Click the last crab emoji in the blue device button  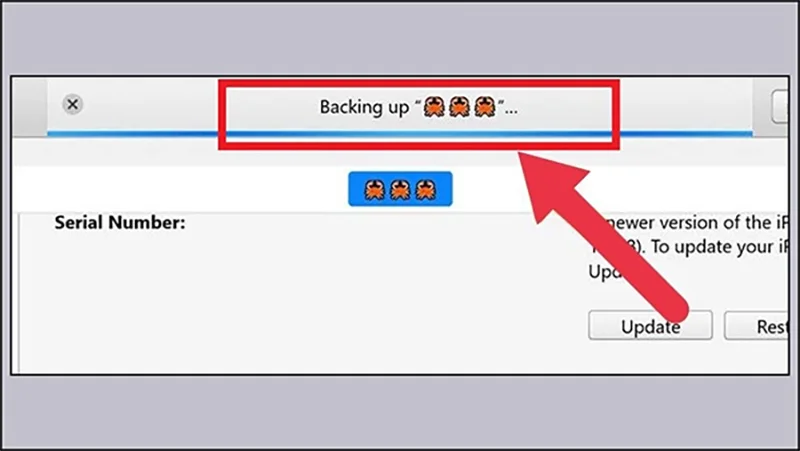tap(426, 189)
